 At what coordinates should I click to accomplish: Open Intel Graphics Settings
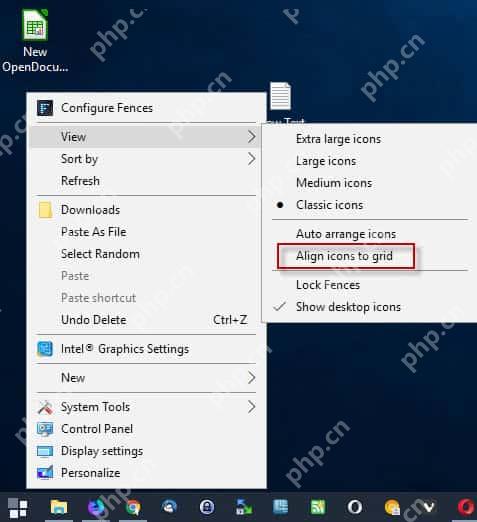click(x=145, y=349)
